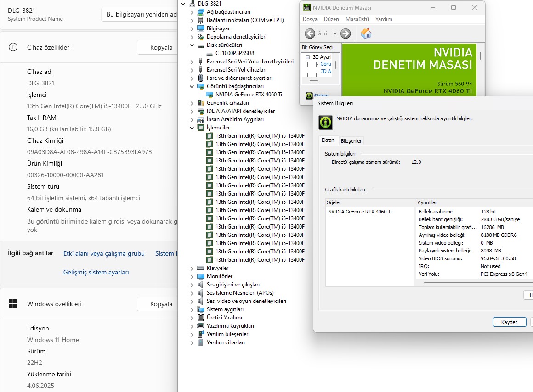This screenshot has width=533, height=392.
Task: Select the Üretici Yazılımı firmware icon
Action: pyautogui.click(x=201, y=318)
